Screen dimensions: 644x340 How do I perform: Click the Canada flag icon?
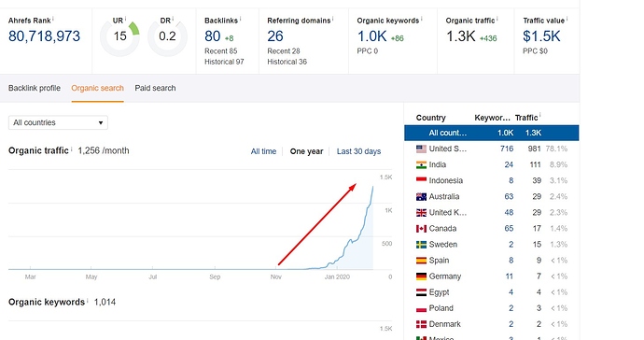421,229
